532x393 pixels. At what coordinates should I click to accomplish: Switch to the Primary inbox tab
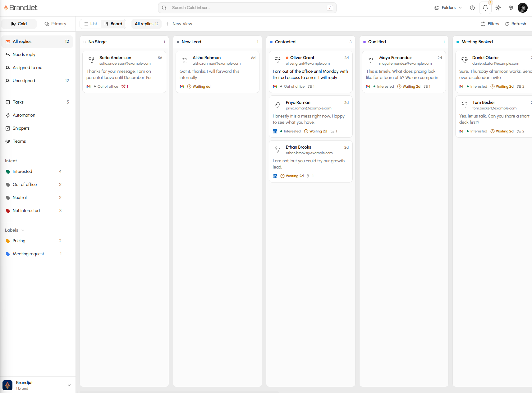tap(55, 24)
